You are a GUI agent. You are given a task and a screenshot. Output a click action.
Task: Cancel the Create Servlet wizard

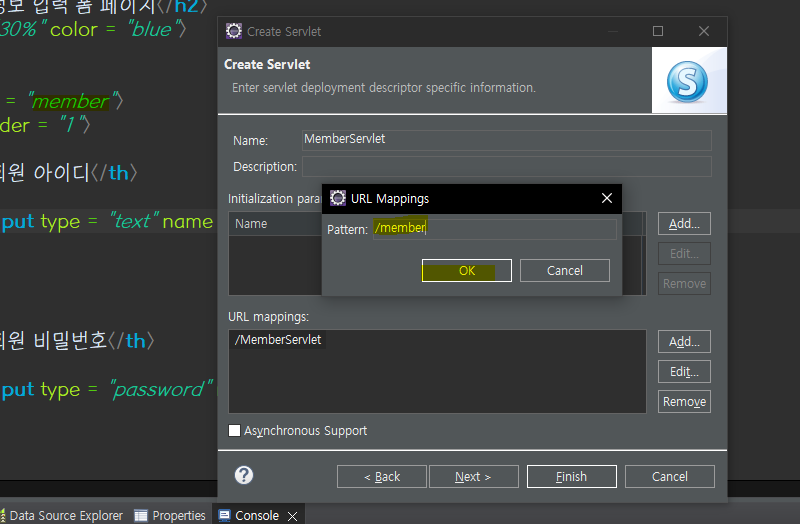[x=669, y=477]
